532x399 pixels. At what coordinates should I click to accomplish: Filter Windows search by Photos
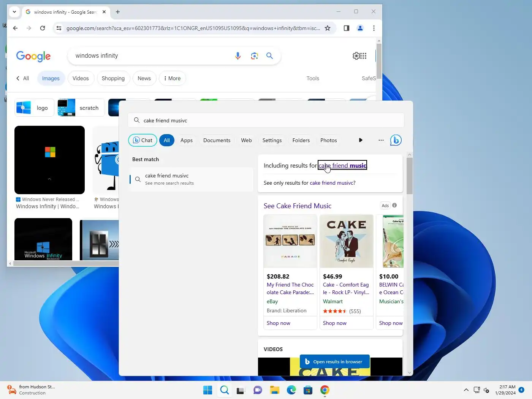(x=329, y=140)
